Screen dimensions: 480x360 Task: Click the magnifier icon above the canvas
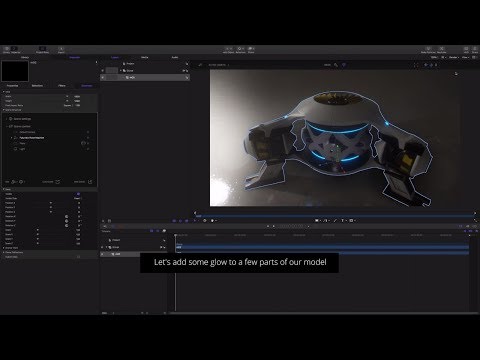[x=336, y=65]
